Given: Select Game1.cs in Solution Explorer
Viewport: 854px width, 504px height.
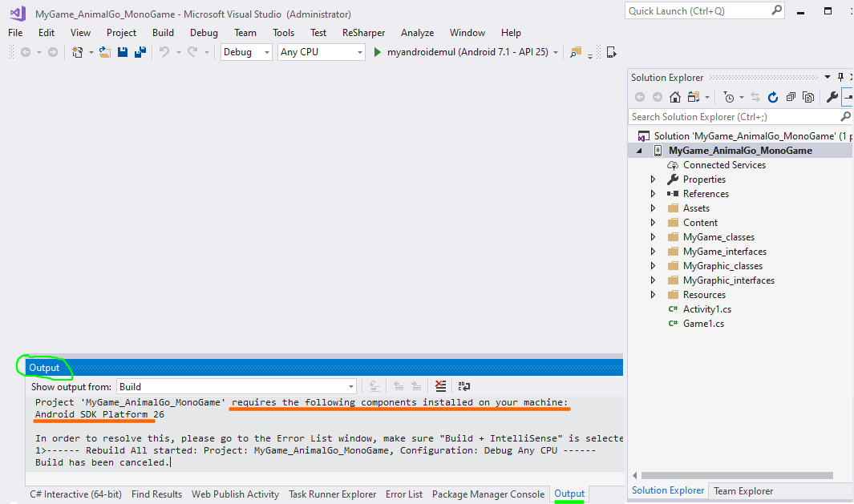Looking at the screenshot, I should [702, 324].
